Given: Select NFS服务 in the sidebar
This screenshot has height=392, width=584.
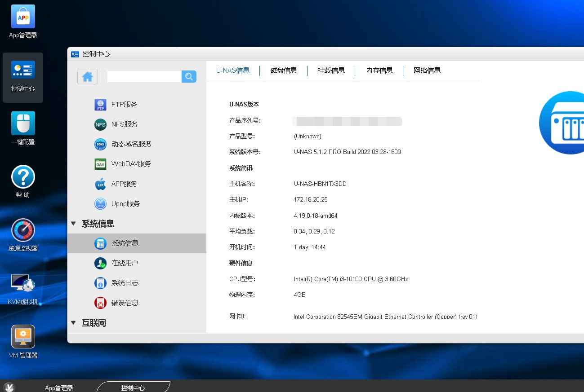Looking at the screenshot, I should [x=124, y=124].
